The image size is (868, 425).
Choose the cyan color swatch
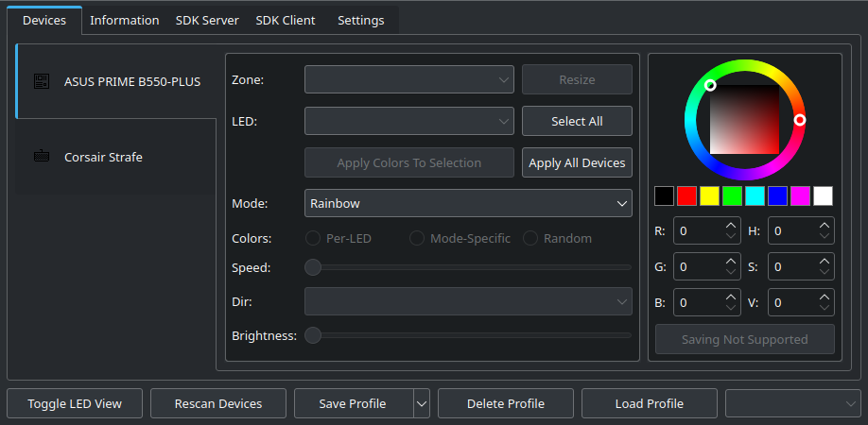(755, 195)
